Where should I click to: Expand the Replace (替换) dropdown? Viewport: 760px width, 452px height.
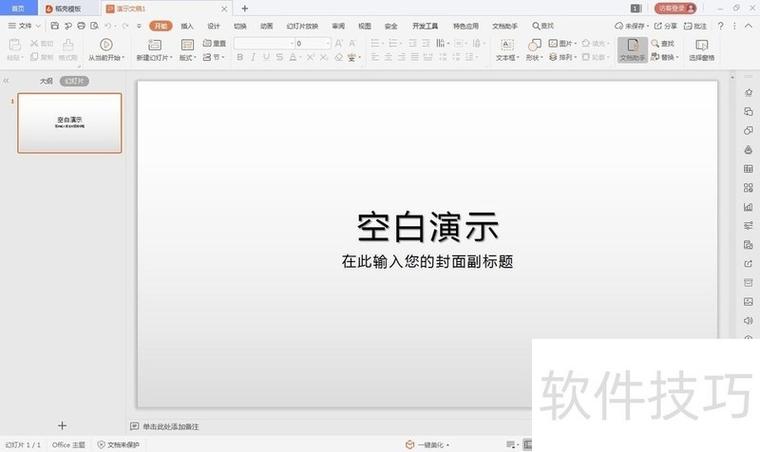pos(677,57)
